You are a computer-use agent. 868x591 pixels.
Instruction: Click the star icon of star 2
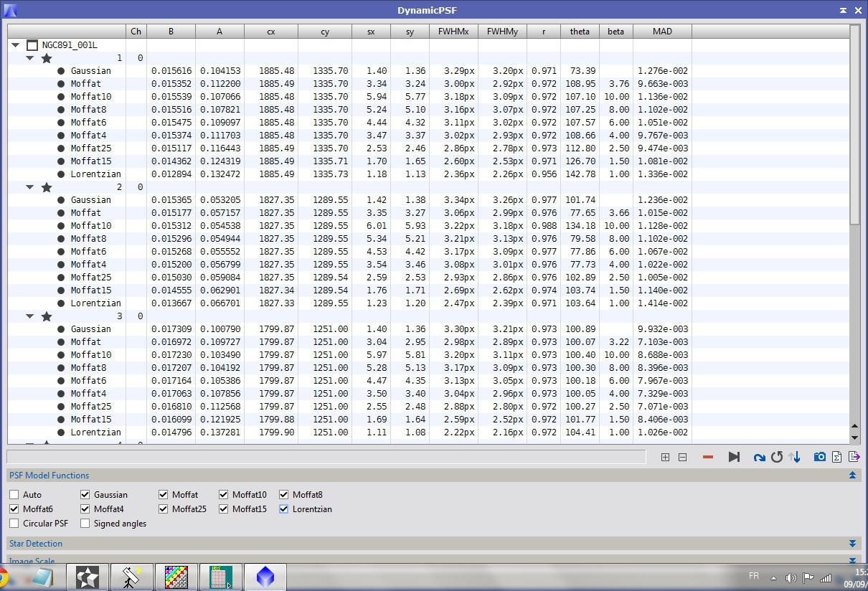coord(47,187)
